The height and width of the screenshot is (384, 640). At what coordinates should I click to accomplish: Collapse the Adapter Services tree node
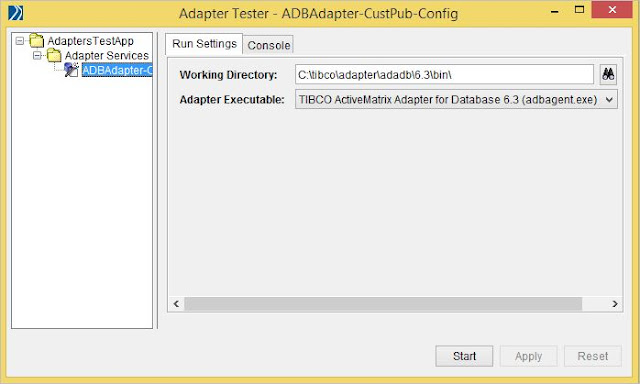tap(37, 55)
